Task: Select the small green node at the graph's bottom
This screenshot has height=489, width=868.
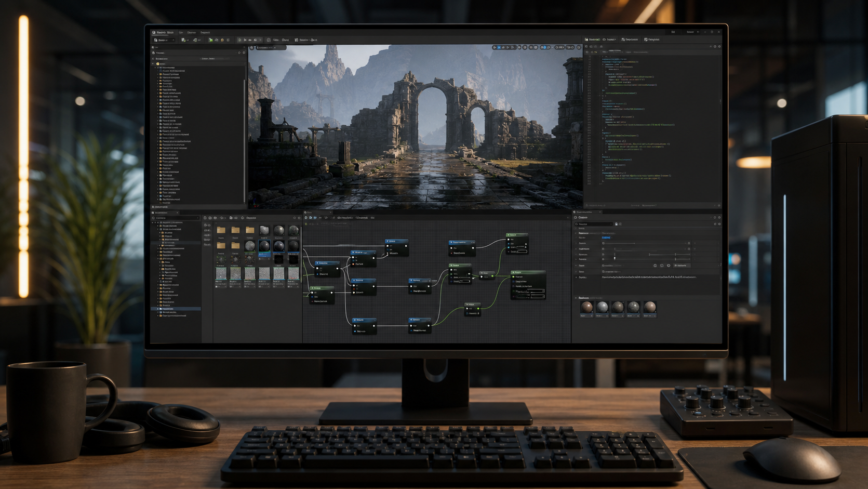Action: coord(472,310)
